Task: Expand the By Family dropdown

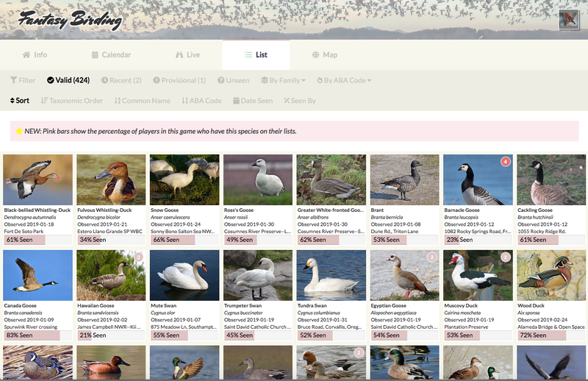Action: (x=283, y=80)
